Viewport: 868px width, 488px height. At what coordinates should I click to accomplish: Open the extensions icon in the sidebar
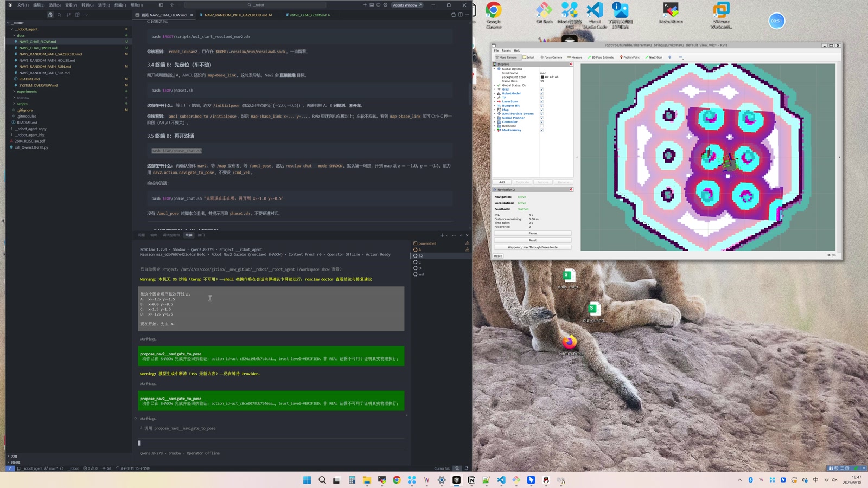78,15
